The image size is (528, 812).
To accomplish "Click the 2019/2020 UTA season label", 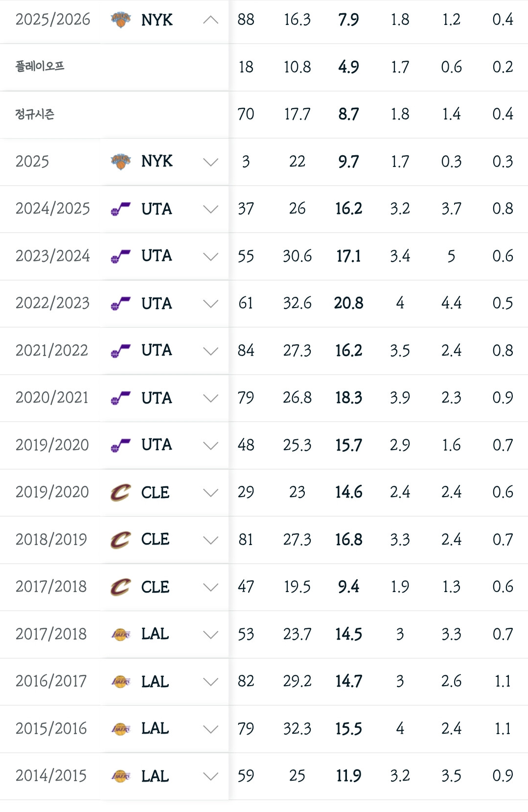I will coord(52,445).
